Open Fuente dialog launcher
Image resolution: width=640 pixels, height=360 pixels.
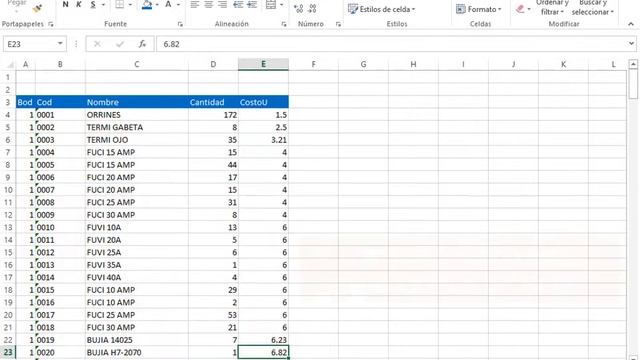point(180,24)
